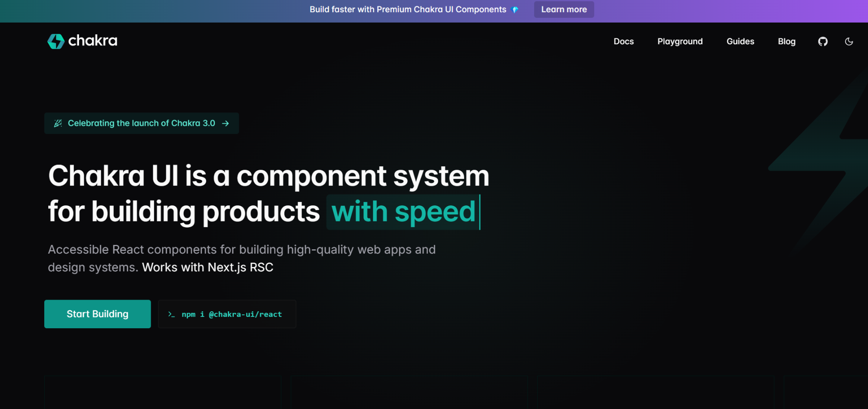
Task: Open the Docs menu item
Action: click(x=624, y=41)
